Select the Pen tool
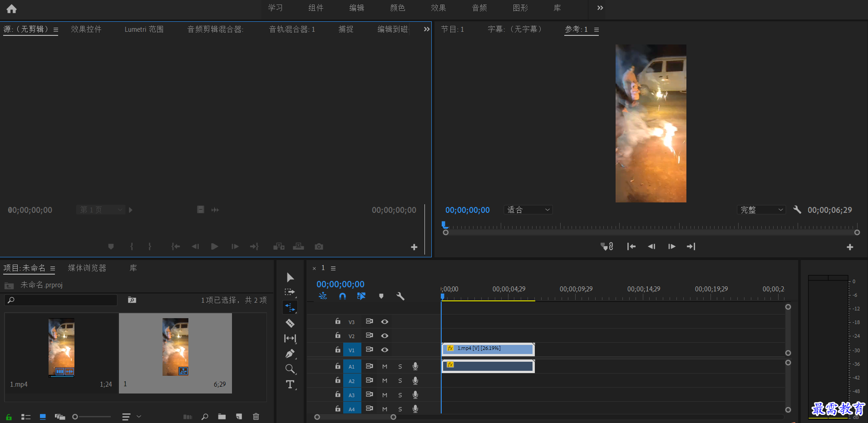868x423 pixels. (290, 354)
